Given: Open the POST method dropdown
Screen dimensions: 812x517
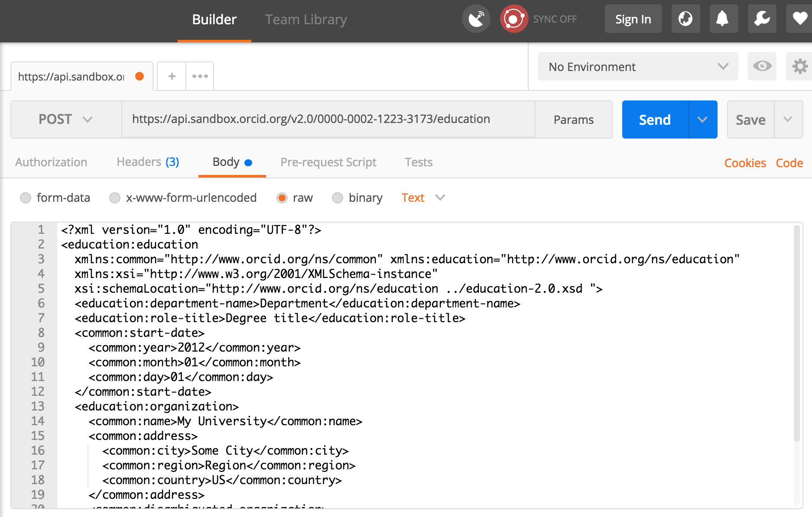Looking at the screenshot, I should tap(66, 120).
